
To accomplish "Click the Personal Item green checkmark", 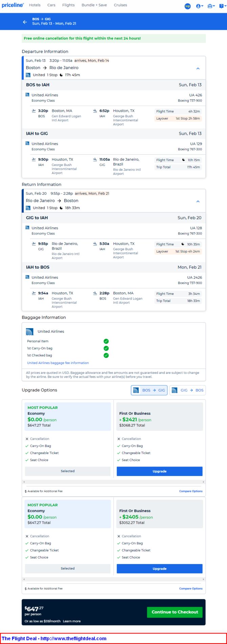I will 106,341.
